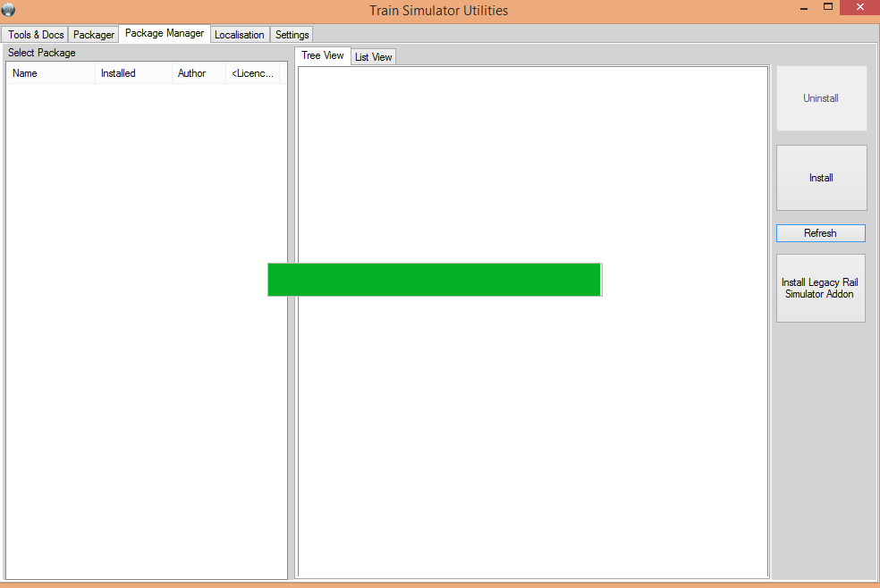Open the Localisation tab
Viewport: 880px width, 588px height.
coord(240,35)
